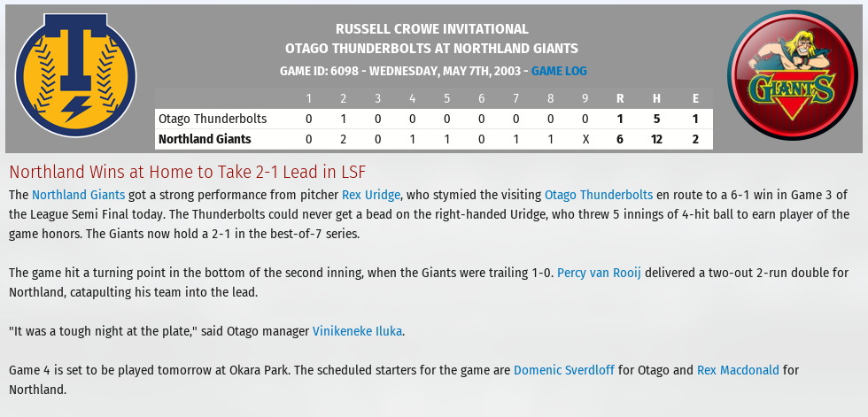The height and width of the screenshot is (417, 868).
Task: Follow the Otago Thunderbolts link in recap
Action: (599, 195)
